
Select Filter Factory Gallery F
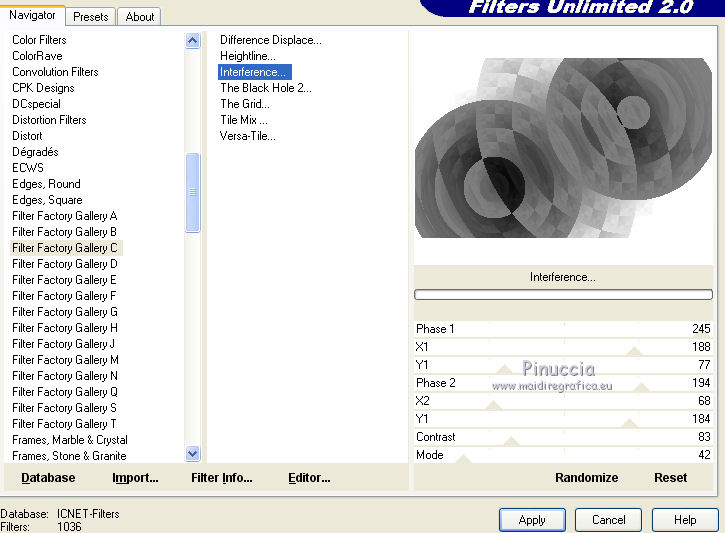pos(64,296)
